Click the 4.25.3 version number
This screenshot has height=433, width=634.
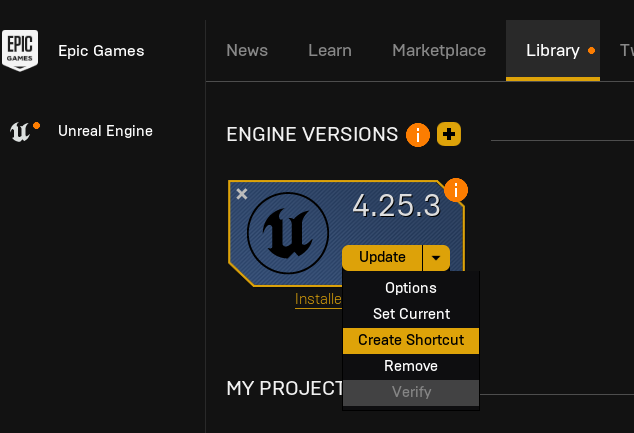pos(396,206)
